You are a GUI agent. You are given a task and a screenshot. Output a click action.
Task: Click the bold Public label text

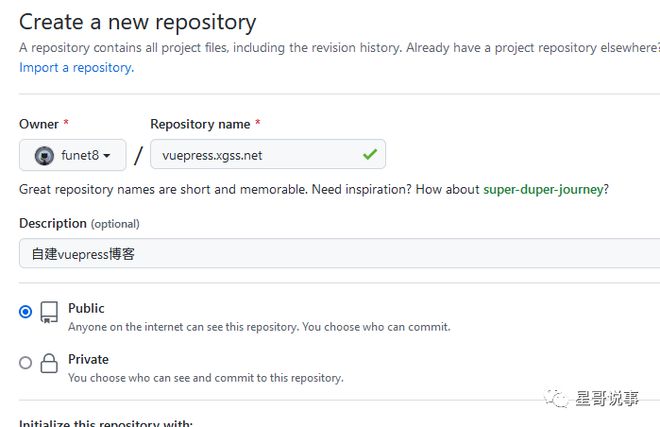[86, 308]
